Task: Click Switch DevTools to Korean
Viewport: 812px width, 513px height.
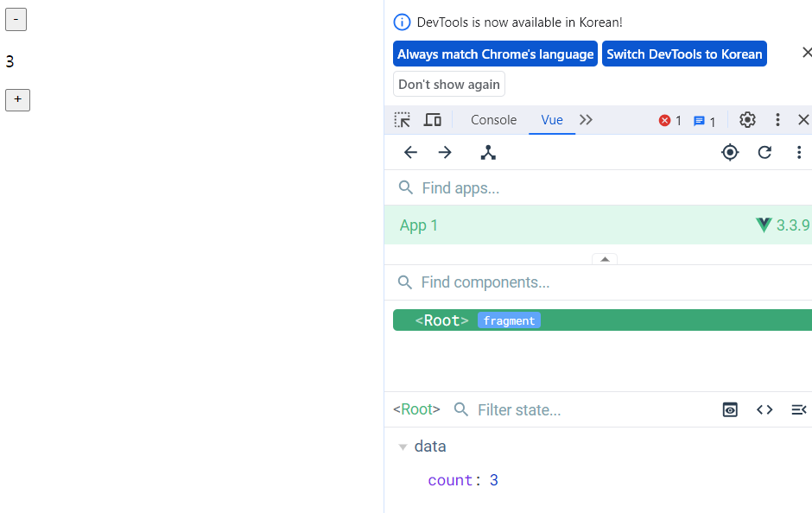Action: point(684,54)
